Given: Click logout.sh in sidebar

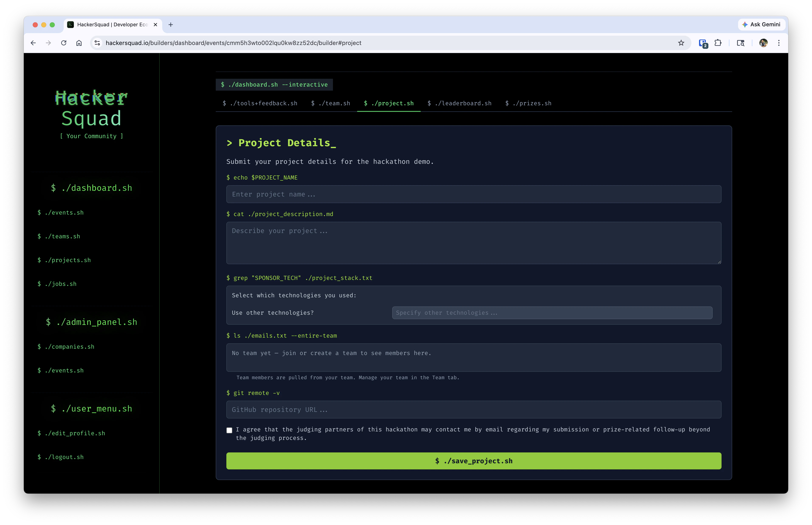Looking at the screenshot, I should coord(60,457).
